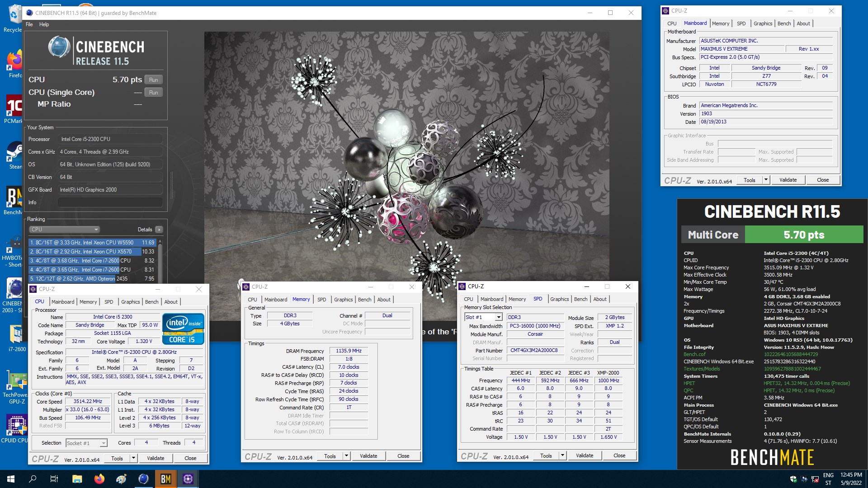868x488 pixels.
Task: Click Close in Memory CPU-Z window
Action: pyautogui.click(x=403, y=456)
